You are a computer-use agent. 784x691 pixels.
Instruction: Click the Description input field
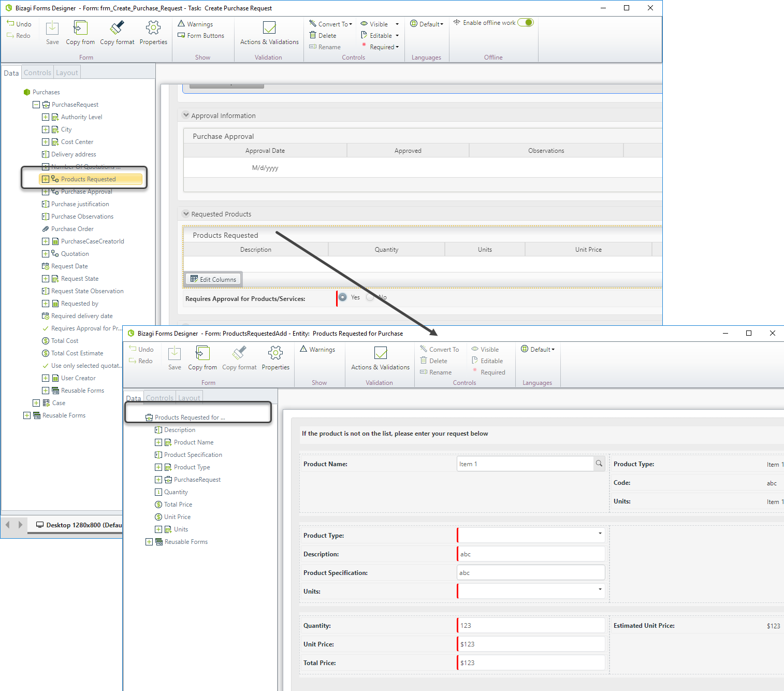[x=531, y=554]
